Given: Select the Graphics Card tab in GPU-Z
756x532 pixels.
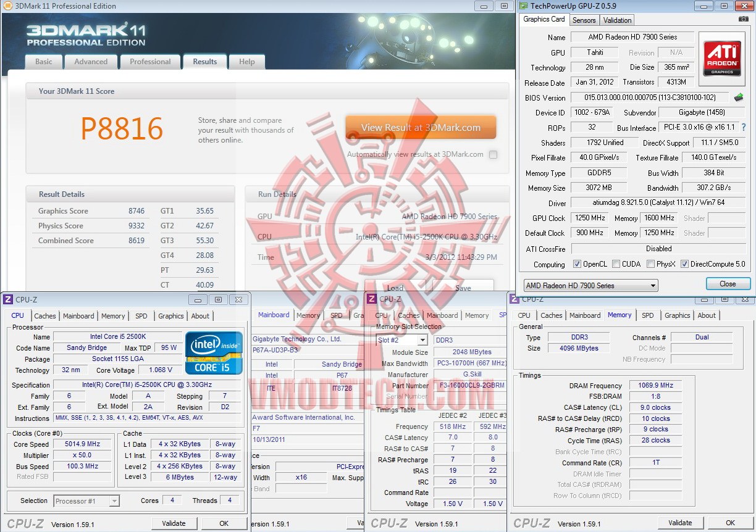Looking at the screenshot, I should (x=544, y=19).
